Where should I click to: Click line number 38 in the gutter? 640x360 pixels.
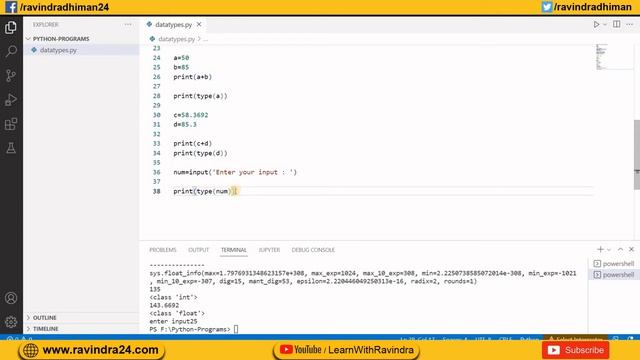pyautogui.click(x=157, y=191)
